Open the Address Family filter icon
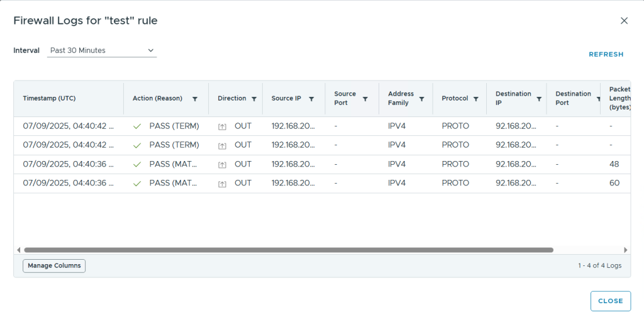The height and width of the screenshot is (322, 644). pyautogui.click(x=421, y=99)
